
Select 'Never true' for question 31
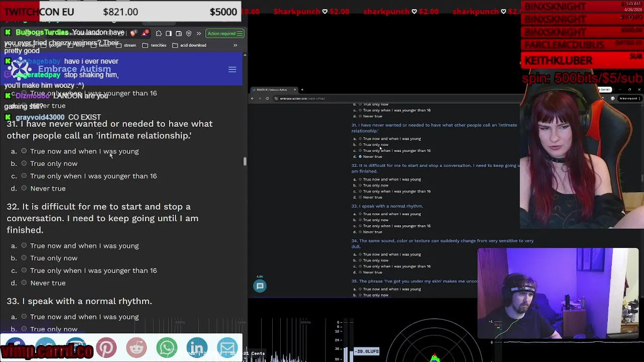coord(24,188)
